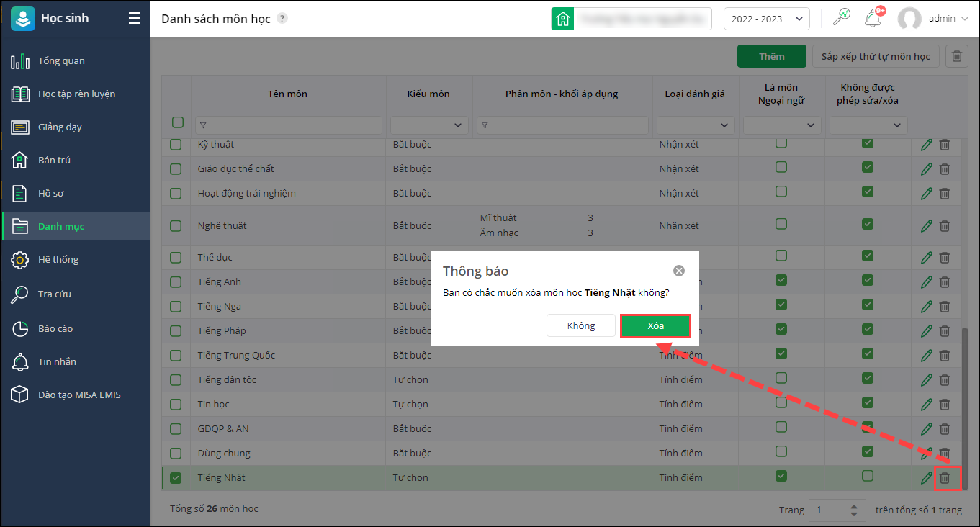The image size is (980, 527).
Task: Toggle the select-all header checkbox
Action: (178, 122)
